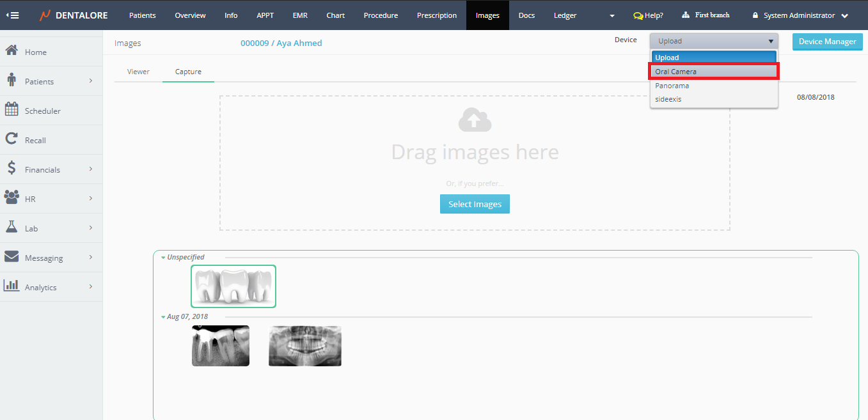
Task: Open patient link 000009 / Aya Ahmed
Action: point(281,43)
